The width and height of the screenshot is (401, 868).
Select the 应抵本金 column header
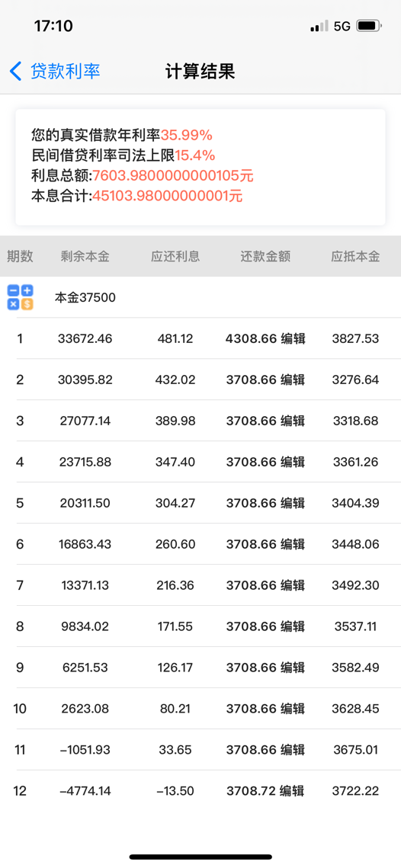click(x=355, y=256)
